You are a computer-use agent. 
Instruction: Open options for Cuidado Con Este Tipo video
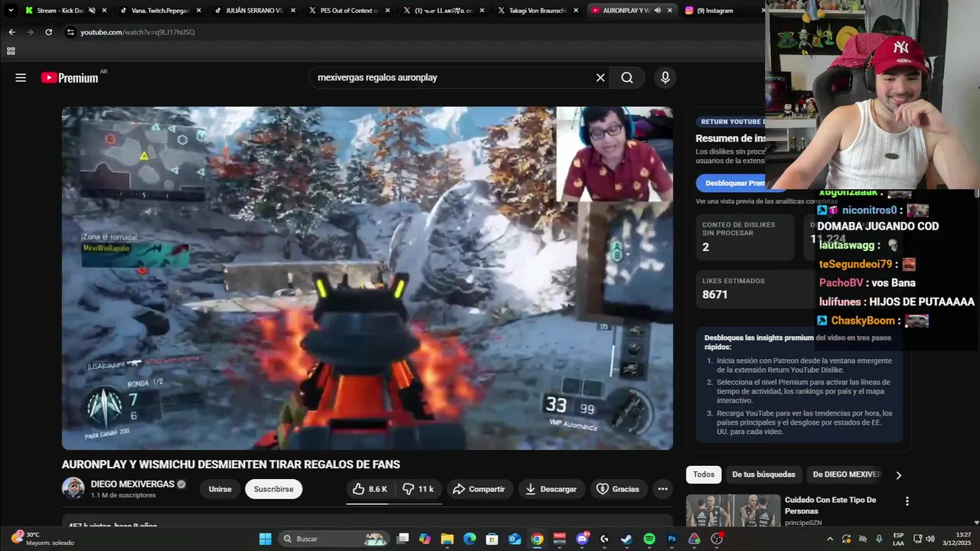coord(907,501)
